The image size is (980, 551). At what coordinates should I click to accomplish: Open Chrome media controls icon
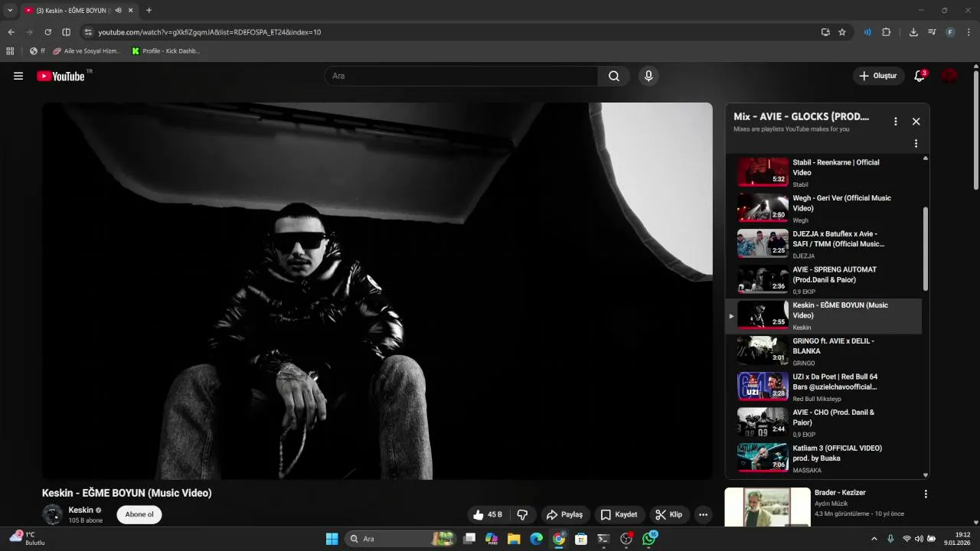click(x=932, y=32)
